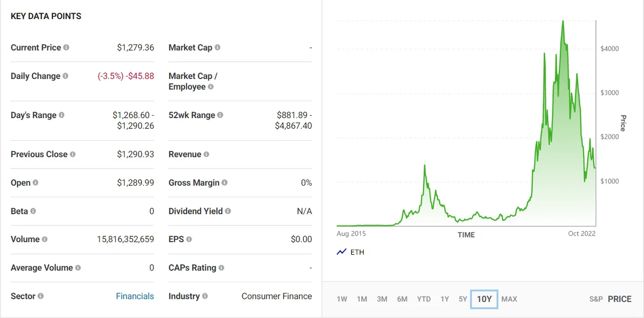The height and width of the screenshot is (318, 644).
Task: Select the MAX chart range
Action: click(x=509, y=299)
